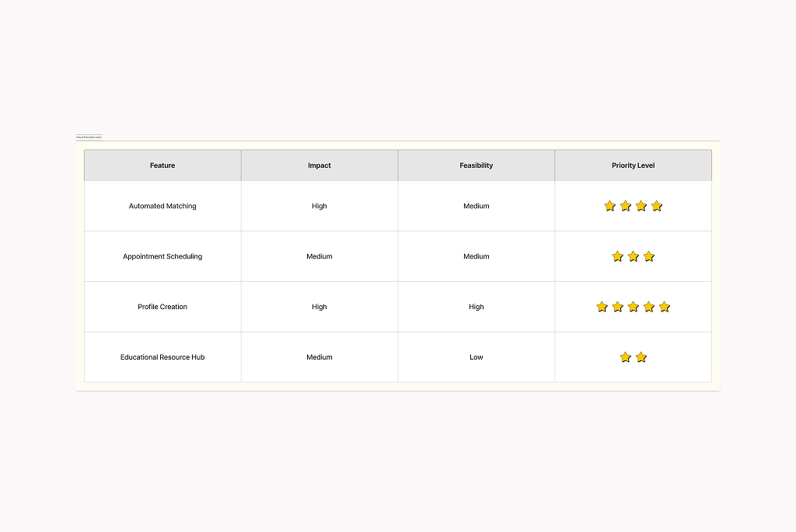
Task: Click the two-star rating for Educational Resource Hub
Action: 633,357
